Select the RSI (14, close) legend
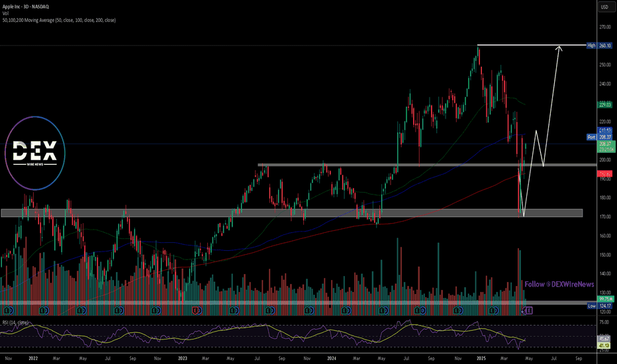 click(15, 322)
